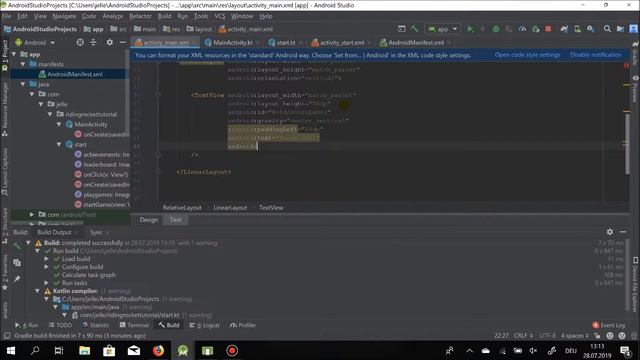Toggle the Layout Captures tool window
Screen dimensions: 640x360
coord(5,172)
